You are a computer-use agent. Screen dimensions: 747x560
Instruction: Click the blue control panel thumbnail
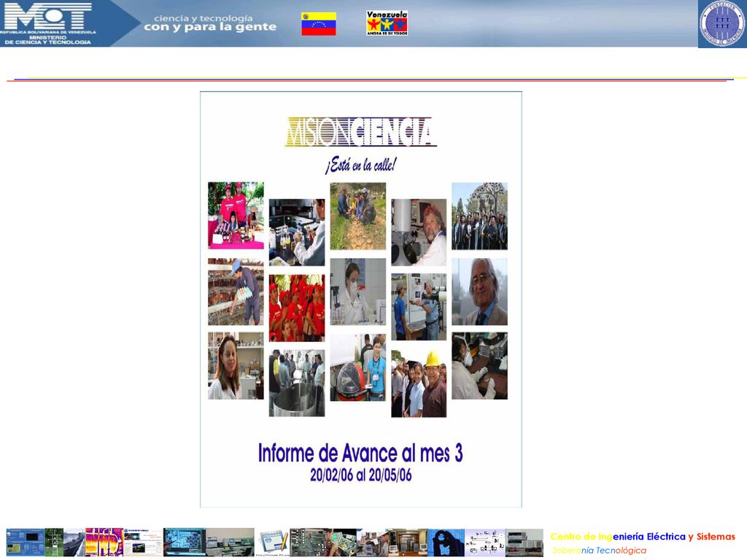pos(26,542)
